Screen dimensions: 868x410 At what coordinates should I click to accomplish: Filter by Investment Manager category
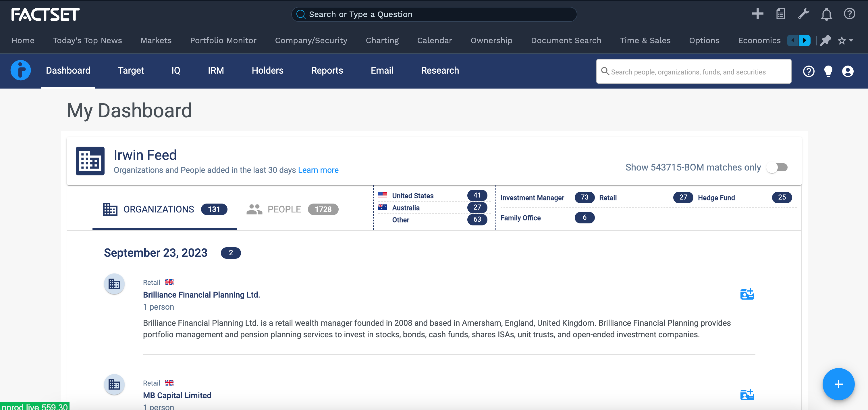pos(532,198)
